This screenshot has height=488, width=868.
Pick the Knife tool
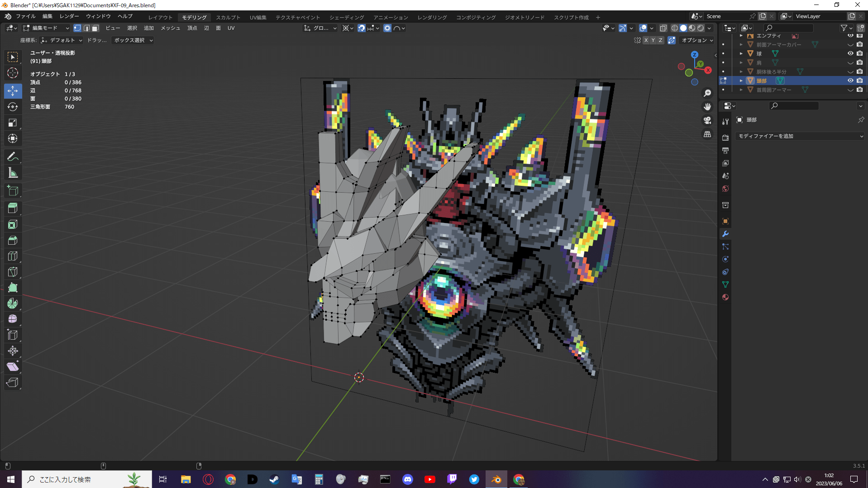click(x=13, y=272)
